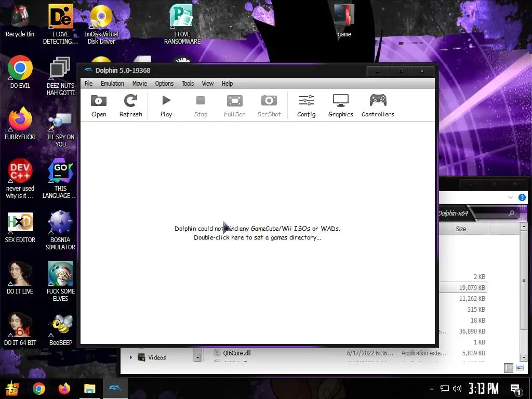The width and height of the screenshot is (532, 399).
Task: Click the volume speaker tray icon
Action: 457,389
